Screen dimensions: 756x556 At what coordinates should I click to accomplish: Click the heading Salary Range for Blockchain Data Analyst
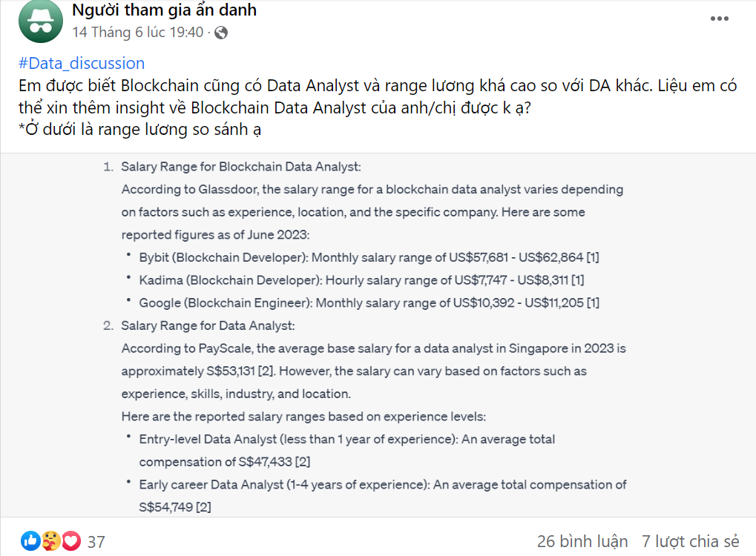coord(241,167)
